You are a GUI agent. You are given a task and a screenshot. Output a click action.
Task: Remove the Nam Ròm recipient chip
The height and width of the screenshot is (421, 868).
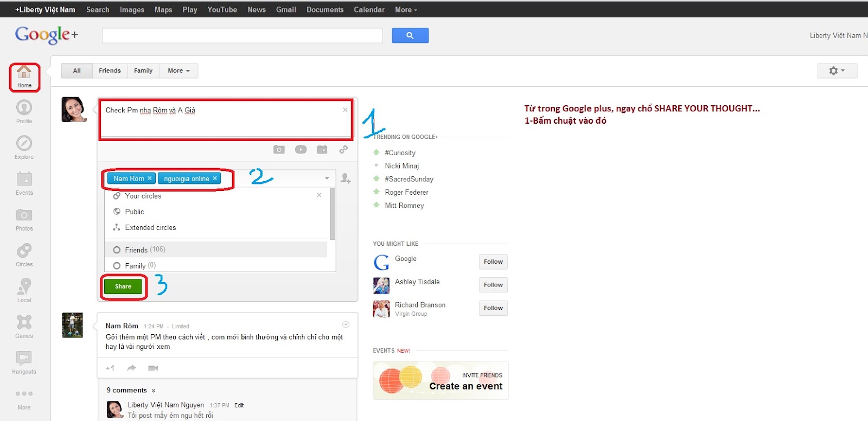(x=150, y=178)
